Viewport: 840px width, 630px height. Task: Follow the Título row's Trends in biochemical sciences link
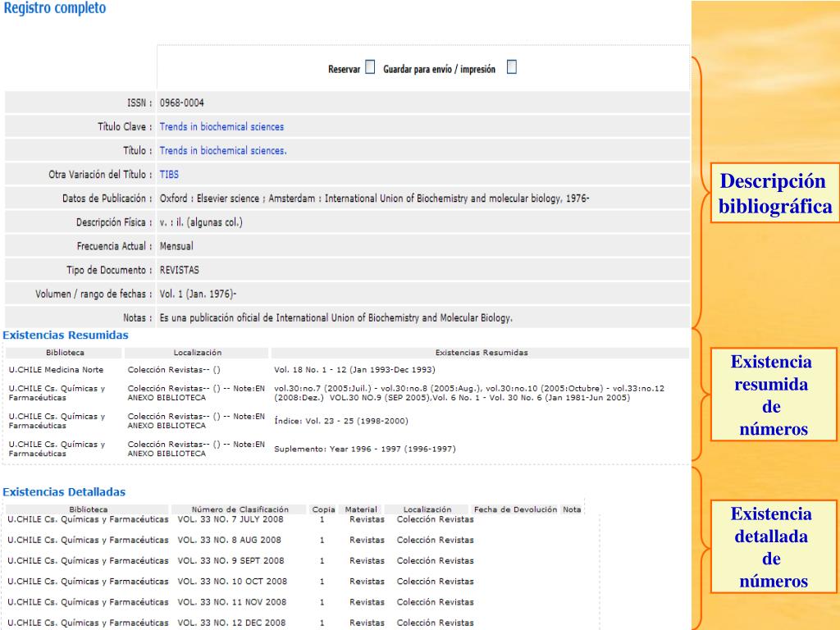tap(223, 151)
